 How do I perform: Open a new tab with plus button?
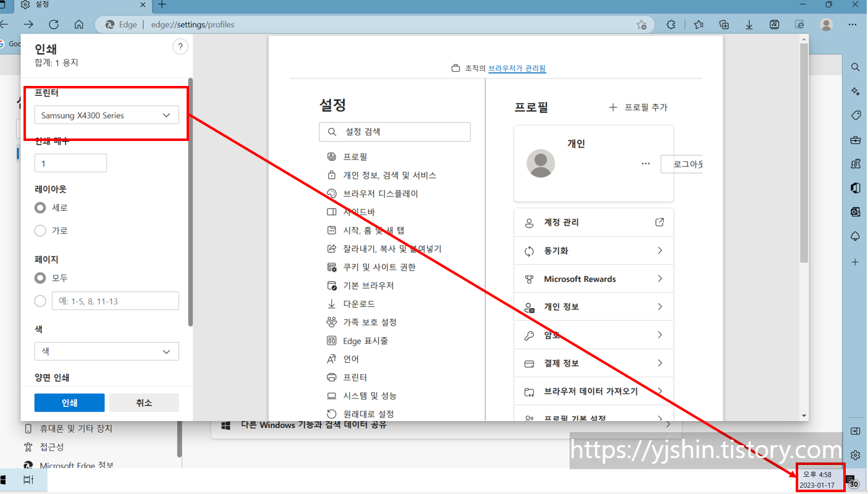pyautogui.click(x=162, y=5)
